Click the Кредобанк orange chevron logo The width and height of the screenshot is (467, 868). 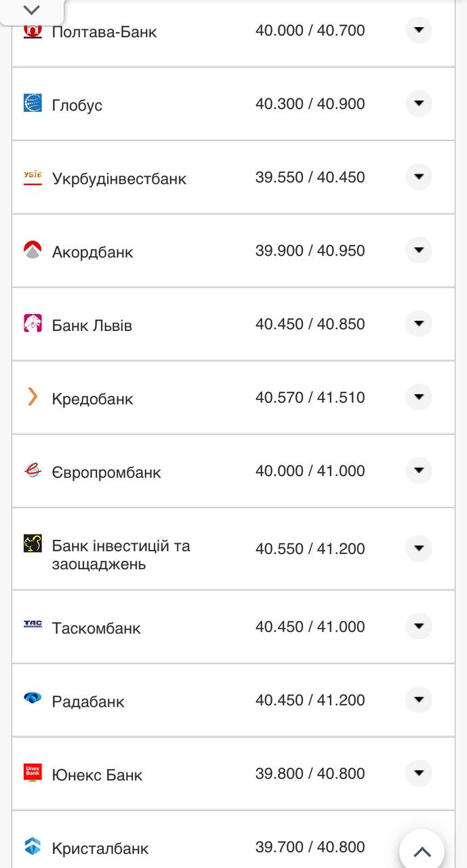33,397
